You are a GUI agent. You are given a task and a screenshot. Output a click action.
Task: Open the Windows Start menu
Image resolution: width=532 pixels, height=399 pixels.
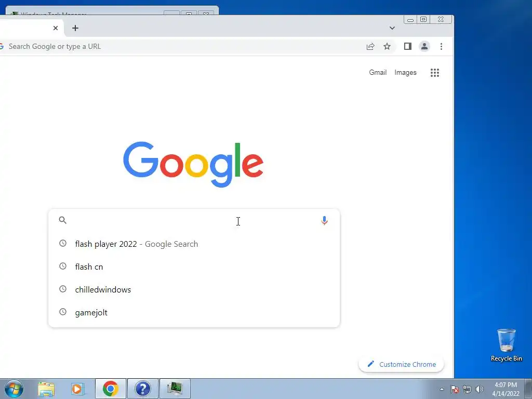[14, 389]
